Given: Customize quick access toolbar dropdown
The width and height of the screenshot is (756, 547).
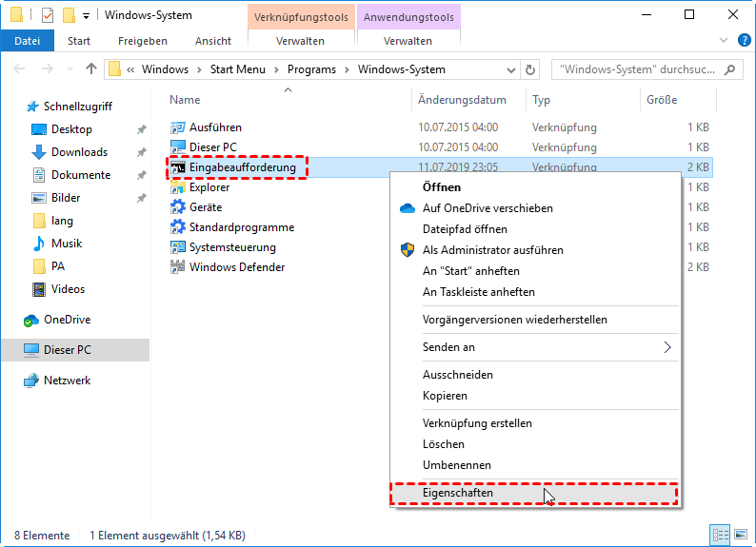Looking at the screenshot, I should coord(86,16).
